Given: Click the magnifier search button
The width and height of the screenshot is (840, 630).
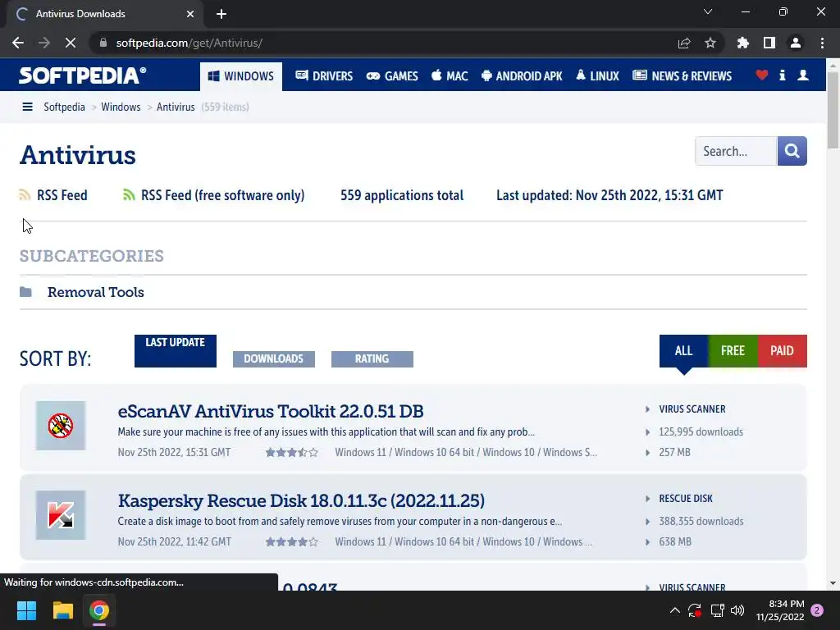Looking at the screenshot, I should [x=792, y=151].
